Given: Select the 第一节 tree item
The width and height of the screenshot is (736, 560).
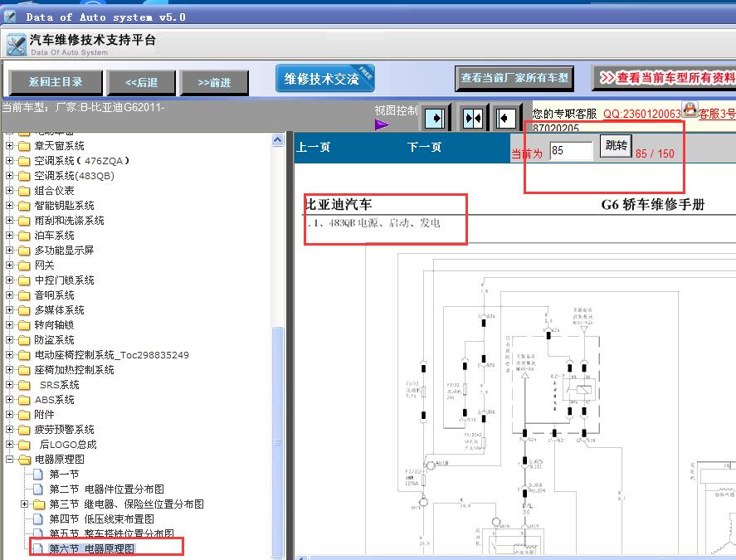Looking at the screenshot, I should [64, 474].
